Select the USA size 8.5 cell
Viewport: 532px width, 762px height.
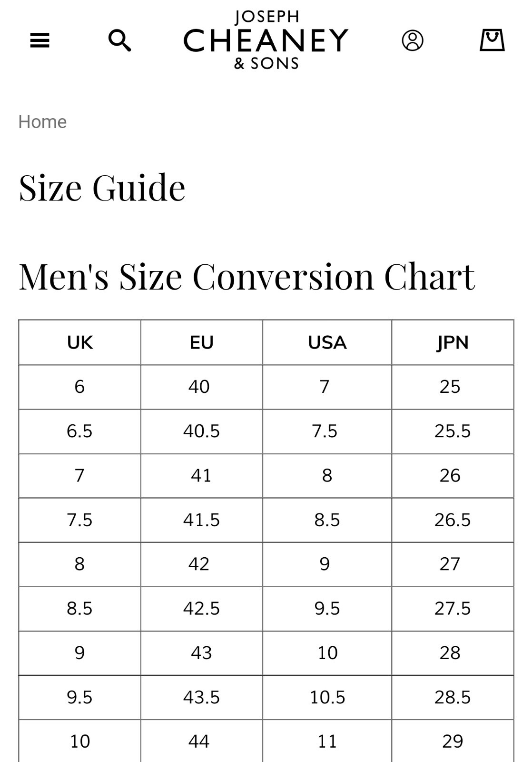[327, 520]
